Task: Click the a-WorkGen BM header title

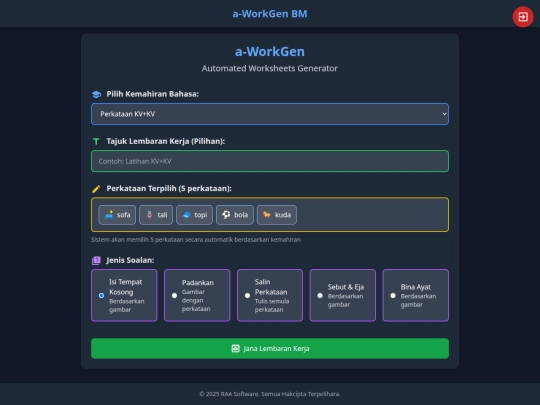Action: tap(270, 14)
